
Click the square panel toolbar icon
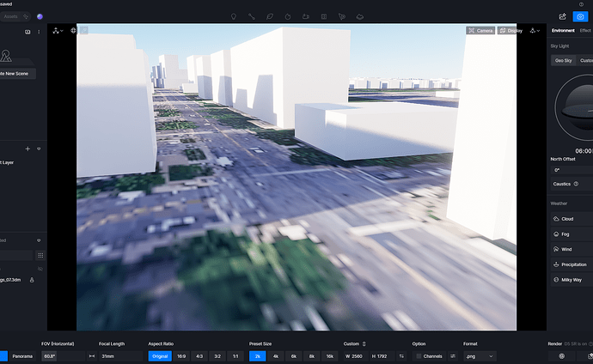click(x=324, y=16)
